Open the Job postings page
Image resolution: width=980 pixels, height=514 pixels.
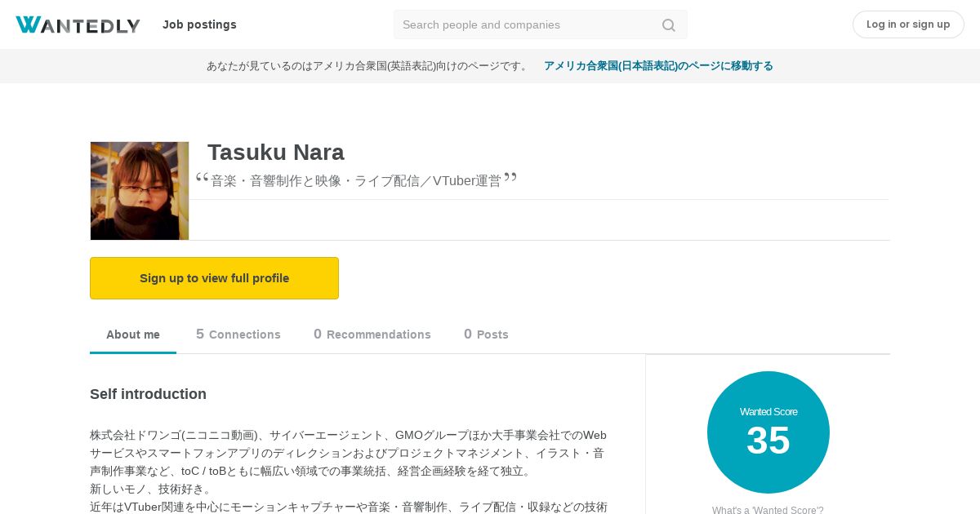(199, 24)
